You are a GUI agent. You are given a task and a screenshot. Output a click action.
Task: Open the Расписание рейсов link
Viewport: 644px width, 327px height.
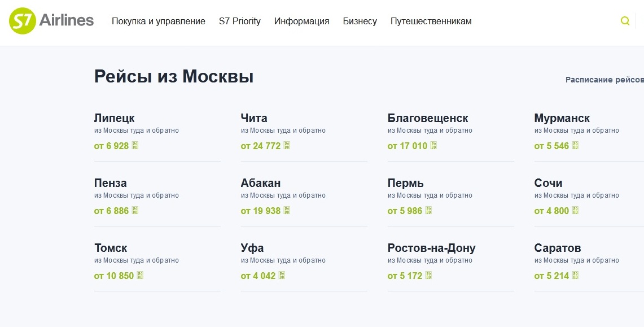(604, 80)
